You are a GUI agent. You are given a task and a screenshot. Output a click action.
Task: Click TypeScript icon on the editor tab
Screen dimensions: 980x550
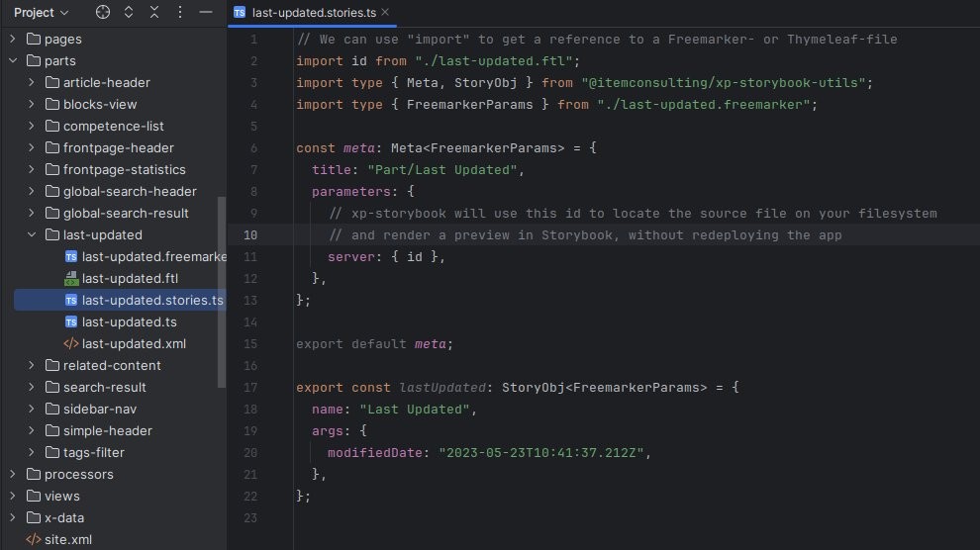pyautogui.click(x=240, y=13)
